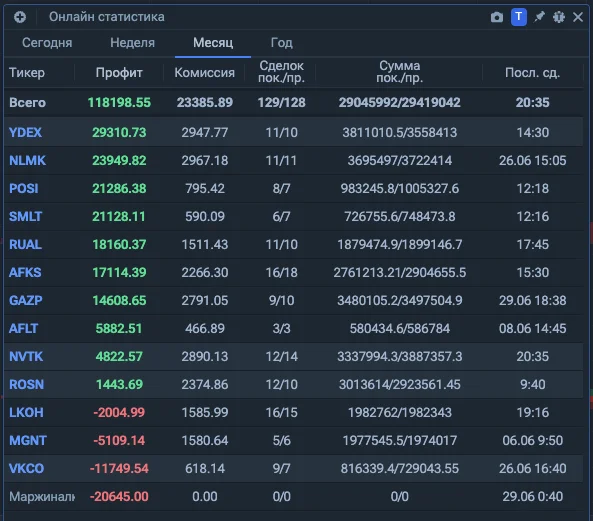Pin the statistics window
This screenshot has height=521, width=593.
coord(539,17)
